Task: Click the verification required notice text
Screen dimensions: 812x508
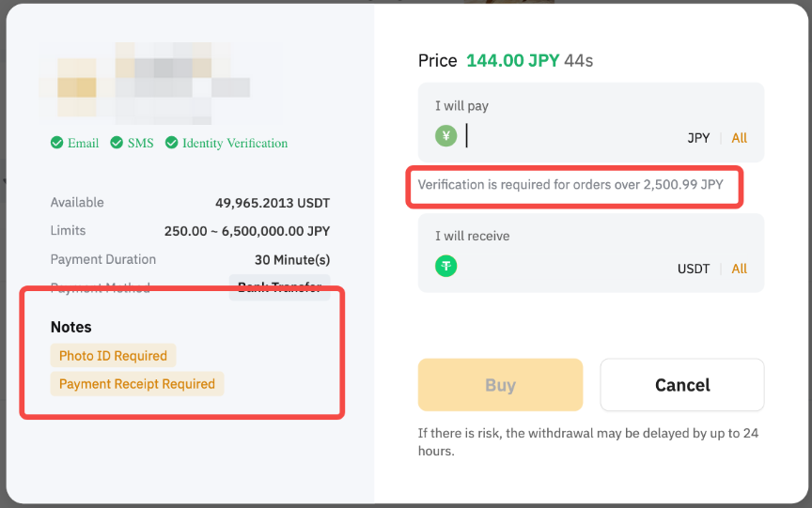Action: click(x=570, y=185)
